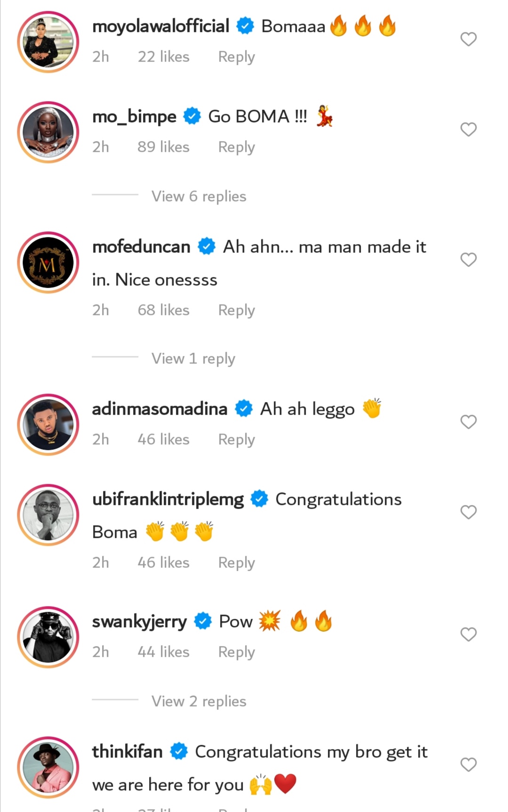Image resolution: width=508 pixels, height=812 pixels.
Task: Expand View 6 replies under mo_bimpe
Action: pos(198,196)
